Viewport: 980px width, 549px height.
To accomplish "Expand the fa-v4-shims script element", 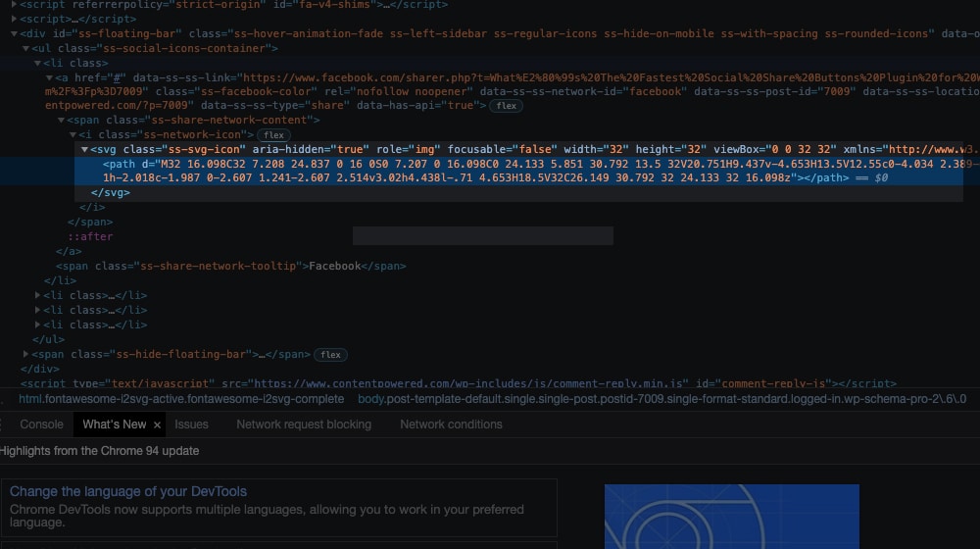I will click(14, 4).
